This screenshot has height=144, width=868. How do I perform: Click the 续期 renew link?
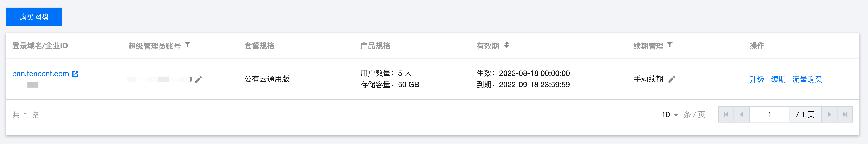(778, 79)
